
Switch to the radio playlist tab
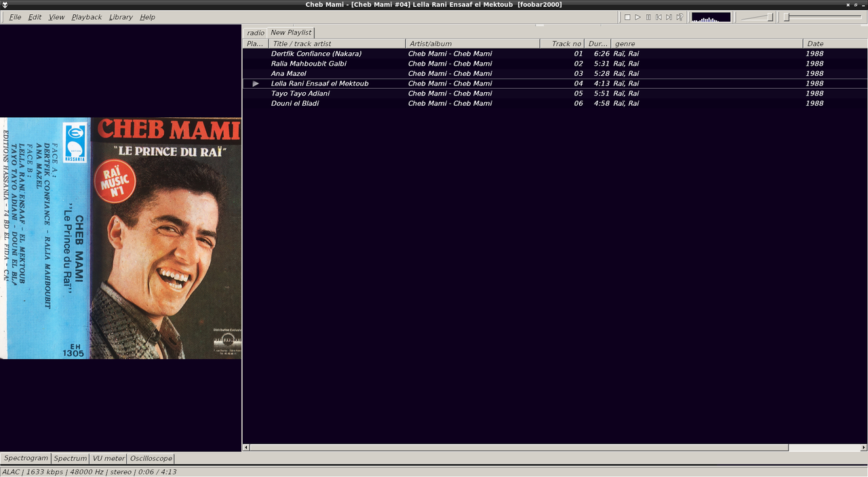pyautogui.click(x=256, y=33)
